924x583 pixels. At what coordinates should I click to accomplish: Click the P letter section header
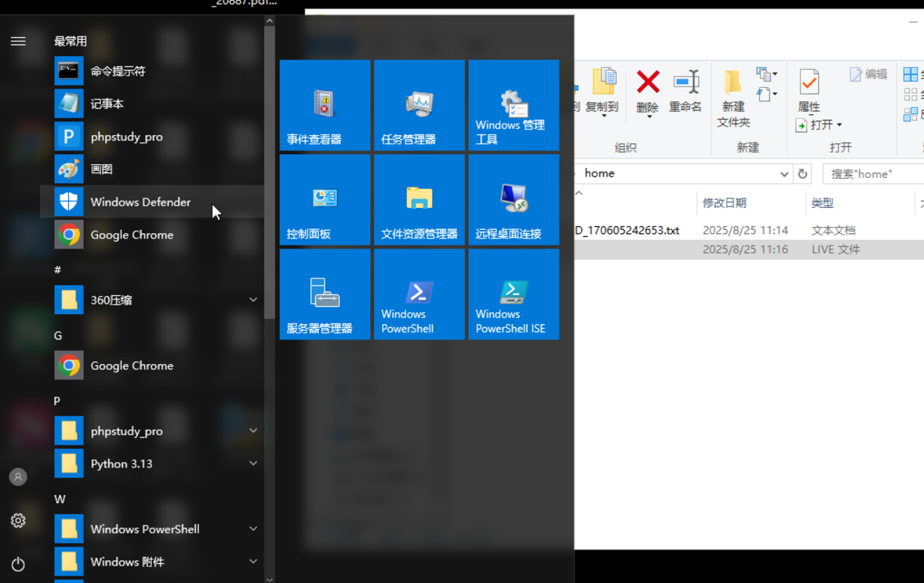(57, 401)
